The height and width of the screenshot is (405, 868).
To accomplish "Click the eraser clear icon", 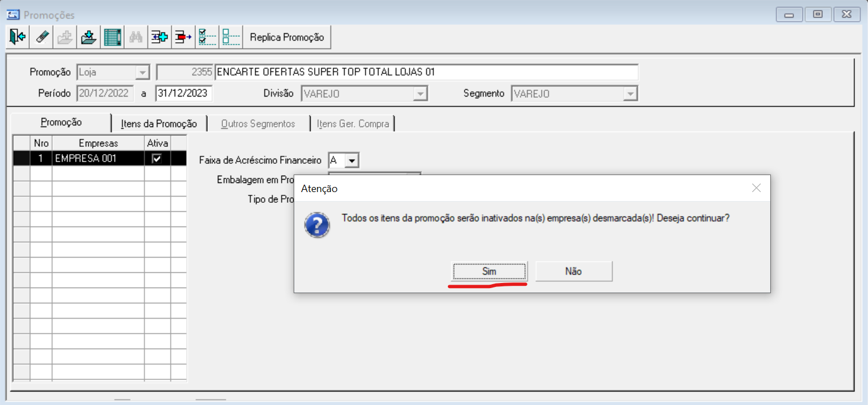I will coord(42,37).
